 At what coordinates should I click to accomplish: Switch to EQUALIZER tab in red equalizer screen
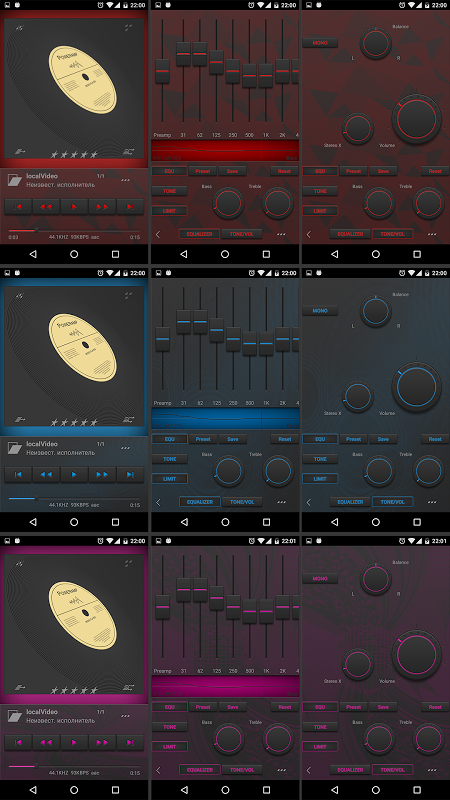(199, 234)
